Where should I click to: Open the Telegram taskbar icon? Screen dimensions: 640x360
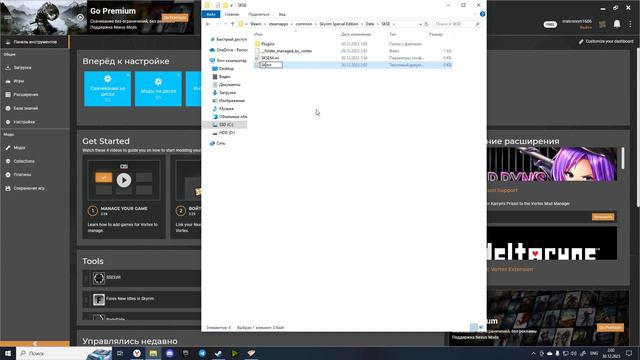pyautogui.click(x=202, y=353)
